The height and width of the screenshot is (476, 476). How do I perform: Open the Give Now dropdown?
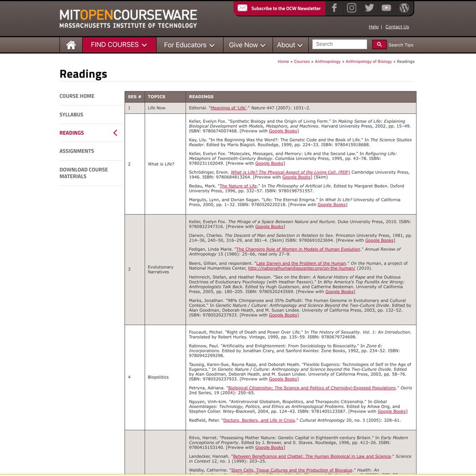pos(248,45)
